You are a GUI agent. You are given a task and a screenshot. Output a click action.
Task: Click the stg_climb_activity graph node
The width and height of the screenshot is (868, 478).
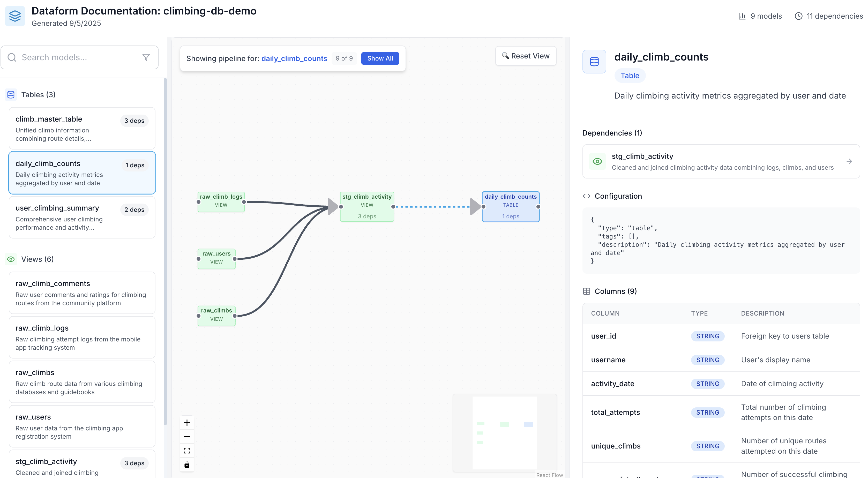tap(367, 207)
